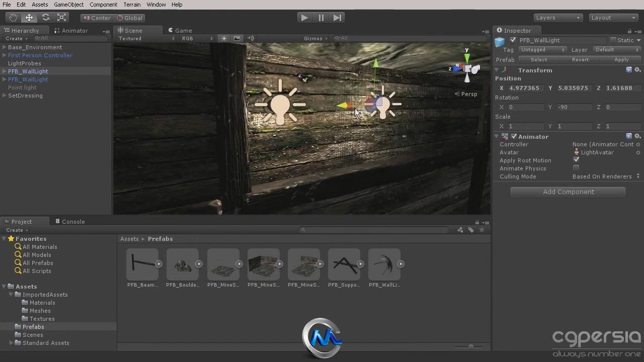
Task: Open Transform component gear settings
Action: [x=637, y=70]
